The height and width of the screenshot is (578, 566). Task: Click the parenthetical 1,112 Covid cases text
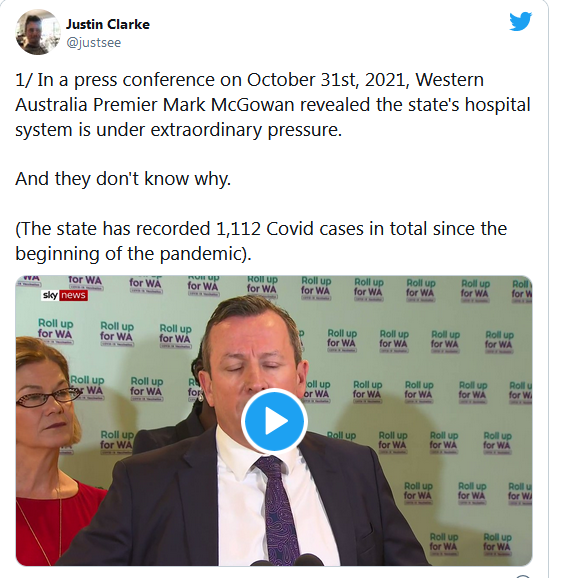261,241
